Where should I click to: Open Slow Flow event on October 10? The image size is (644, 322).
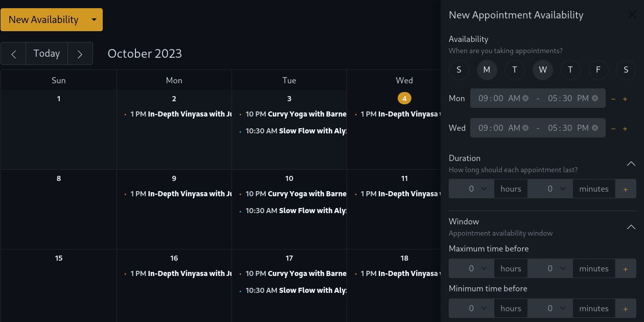coord(292,211)
